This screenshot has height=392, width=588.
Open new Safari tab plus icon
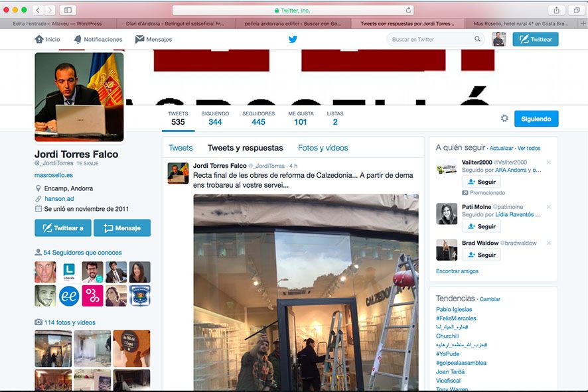(x=582, y=23)
